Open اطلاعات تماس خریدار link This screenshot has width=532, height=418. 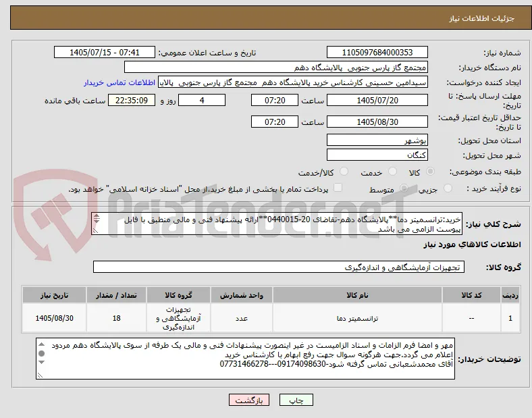click(119, 83)
